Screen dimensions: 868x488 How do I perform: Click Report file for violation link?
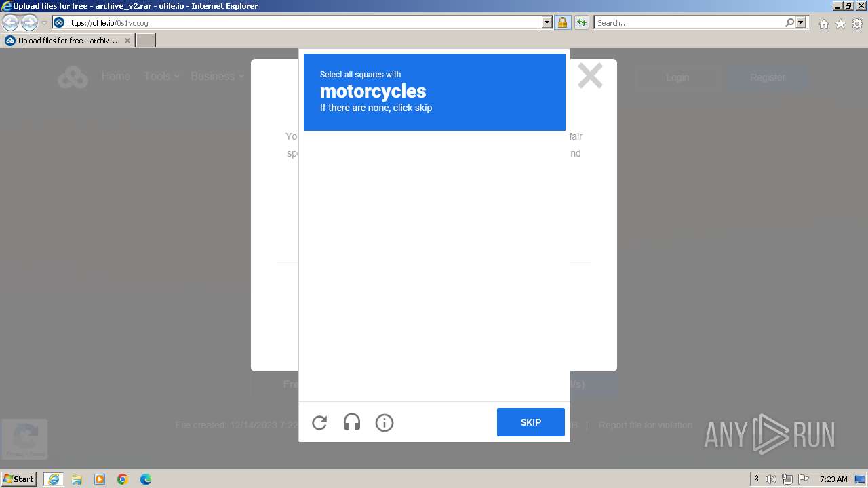646,425
